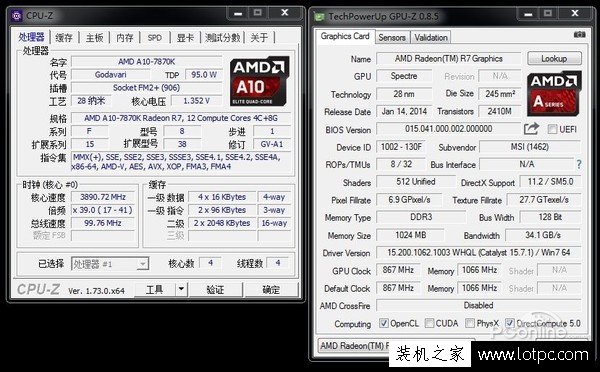
Task: Click the core speed value 3890.72 MHz
Action: pos(103,197)
